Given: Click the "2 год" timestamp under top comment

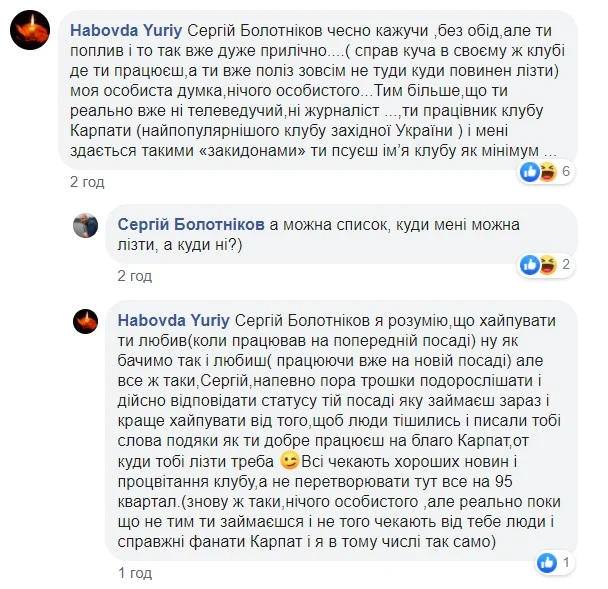Looking at the screenshot, I should coord(87,183).
